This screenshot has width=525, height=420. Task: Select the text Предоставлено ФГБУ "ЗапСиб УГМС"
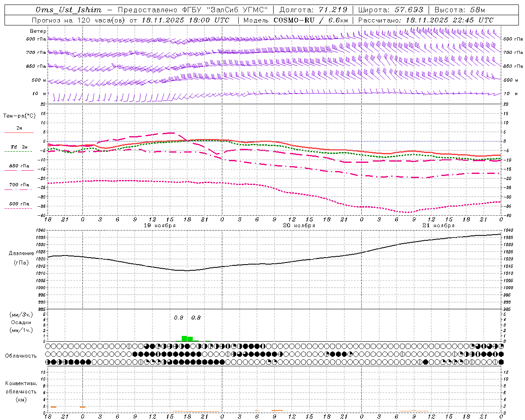click(x=192, y=10)
